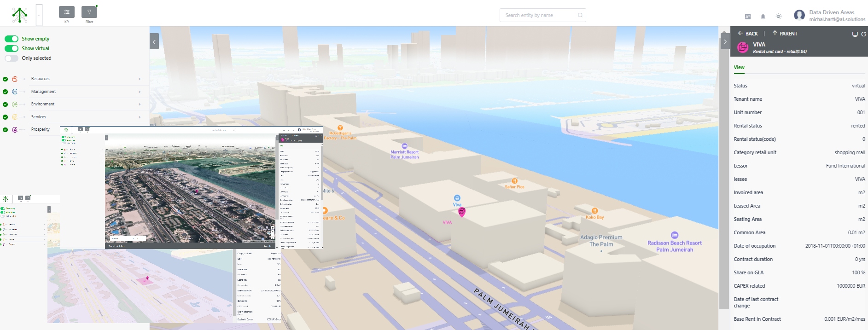Screen dimensions: 868x330
Task: Click the blue Viva shop marker
Action: (457, 198)
